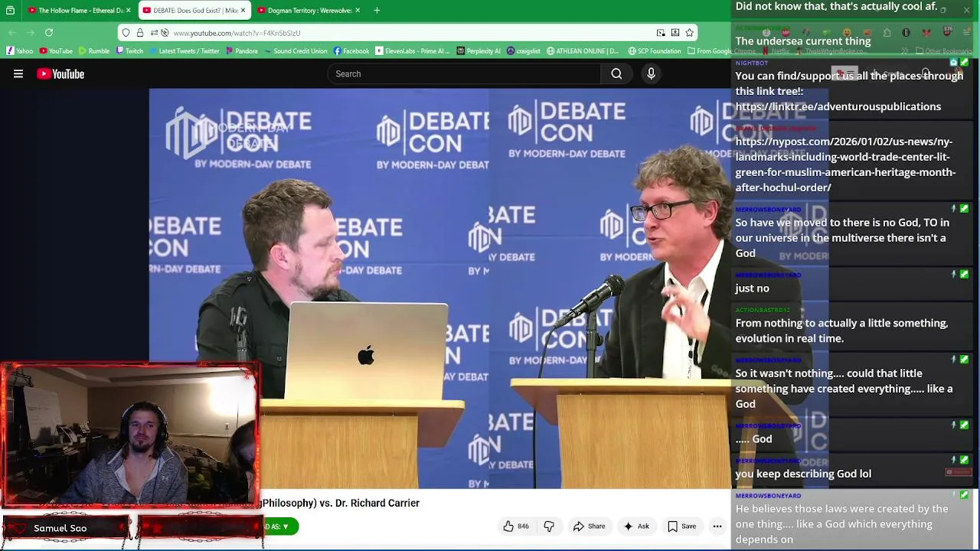Open the craigslist bookmark

click(x=524, y=51)
